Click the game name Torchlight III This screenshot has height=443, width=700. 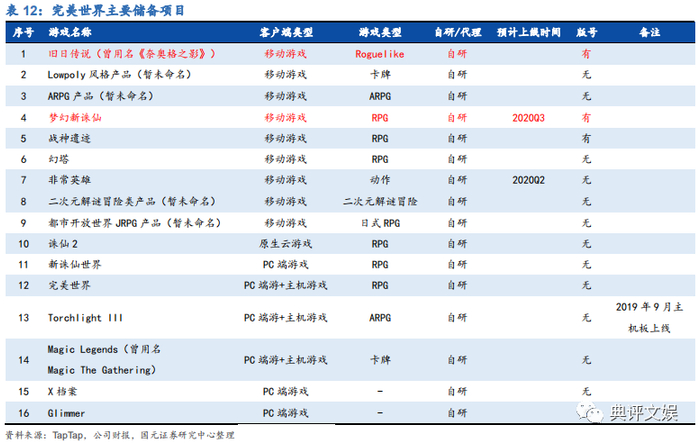coord(85,318)
